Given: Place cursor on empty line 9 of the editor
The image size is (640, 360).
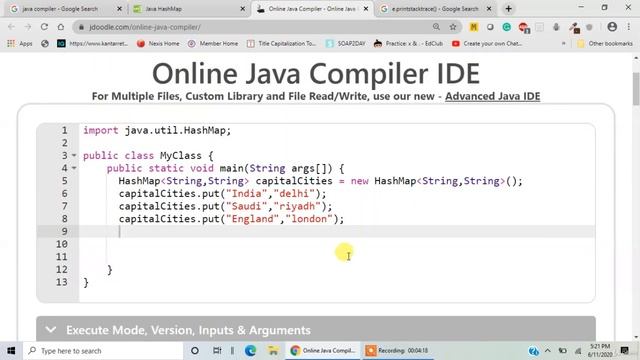Looking at the screenshot, I should point(336,231).
